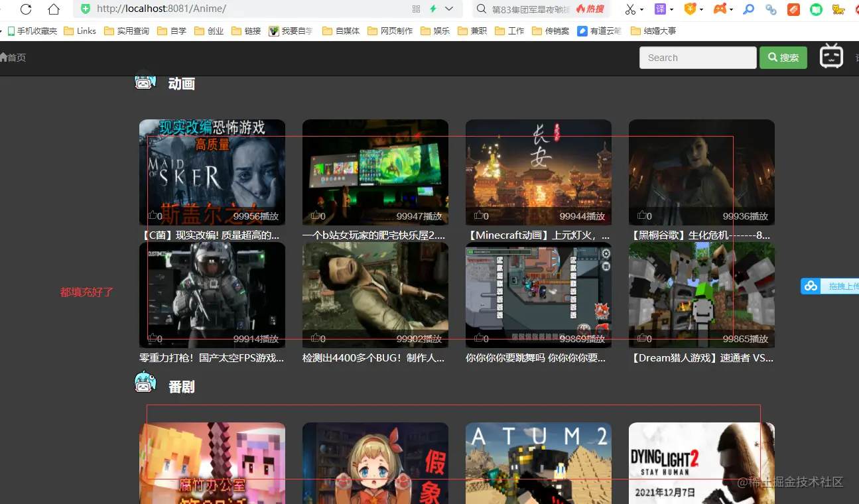The width and height of the screenshot is (859, 504).
Task: Click the blue link chain extension icon
Action: point(771,9)
